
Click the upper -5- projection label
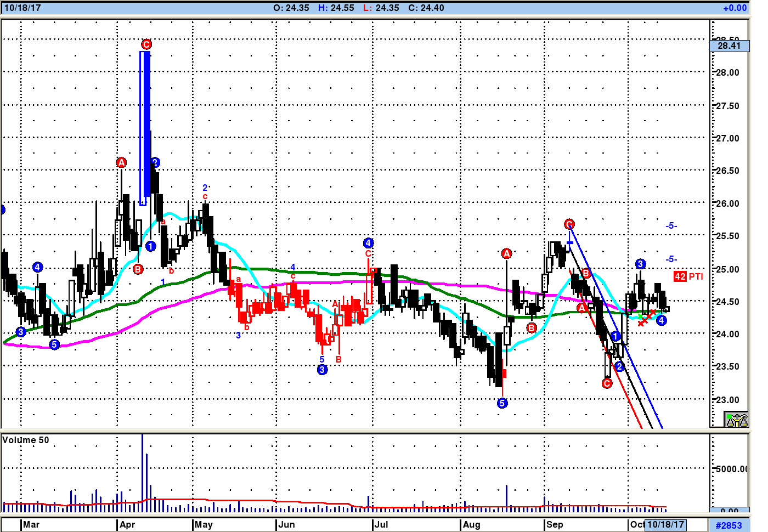click(x=671, y=226)
